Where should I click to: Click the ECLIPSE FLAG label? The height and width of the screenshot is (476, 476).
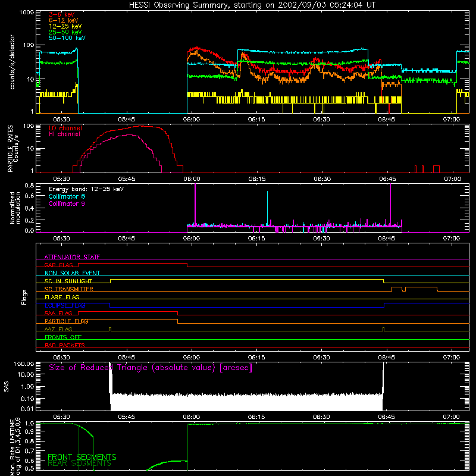coord(65,305)
